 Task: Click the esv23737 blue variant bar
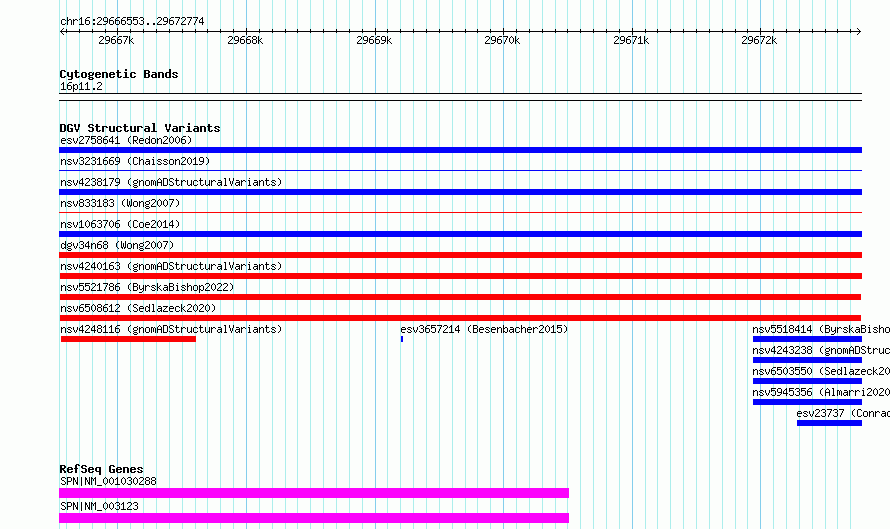[829, 423]
